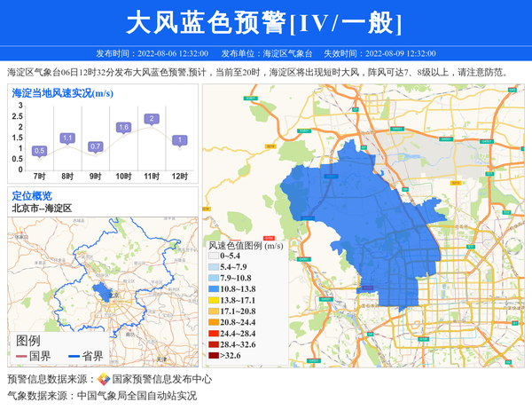Click the peak value 2 marker at 11时

pyautogui.click(x=152, y=119)
